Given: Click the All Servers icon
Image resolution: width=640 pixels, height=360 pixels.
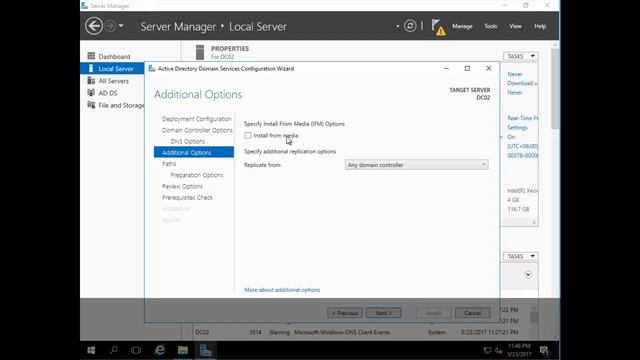Looking at the screenshot, I should click(x=91, y=80).
